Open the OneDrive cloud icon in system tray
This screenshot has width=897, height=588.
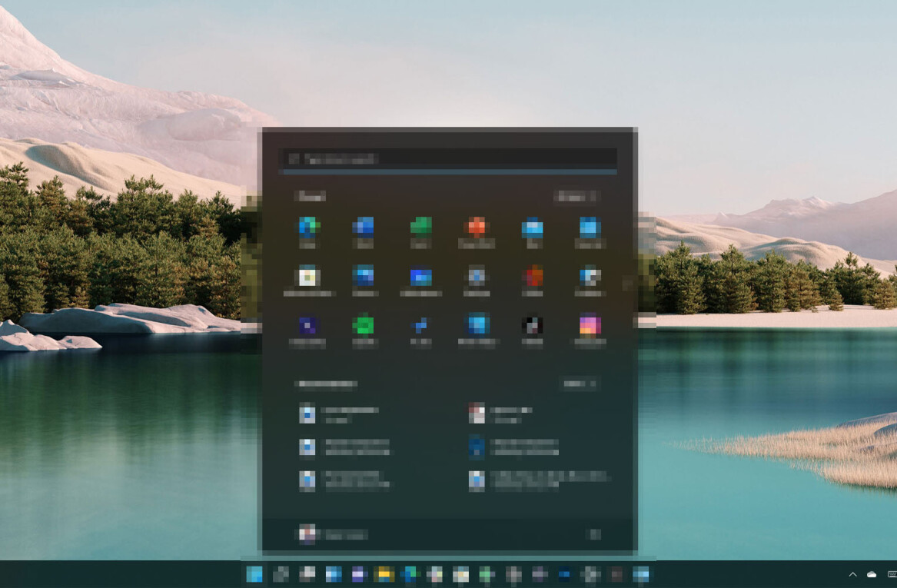872,574
